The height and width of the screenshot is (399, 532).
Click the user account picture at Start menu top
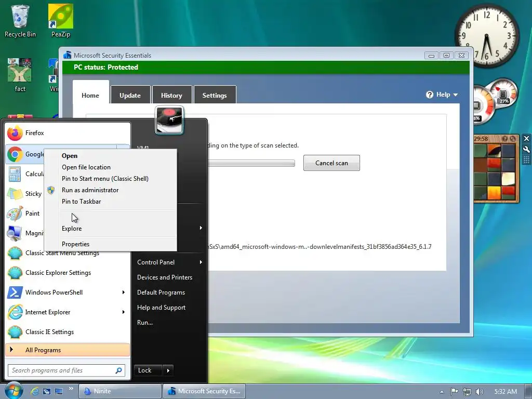[x=169, y=120]
